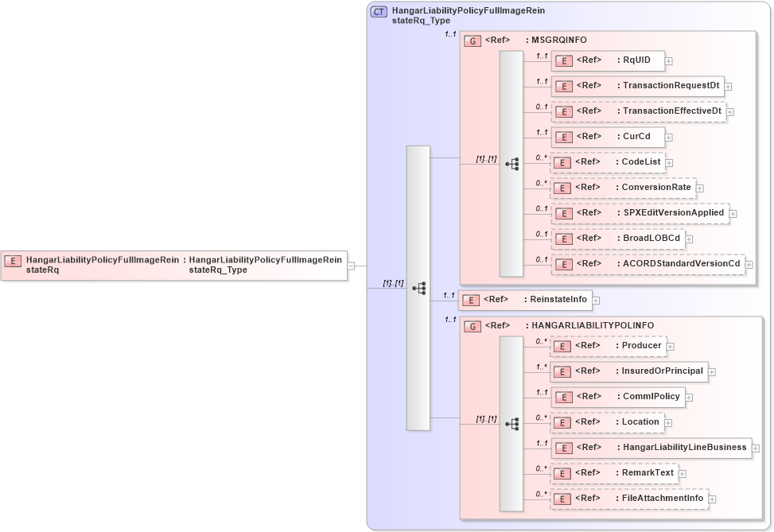
Task: Click the sequence compositor icon inside MSGRQINFO
Action: (x=513, y=163)
